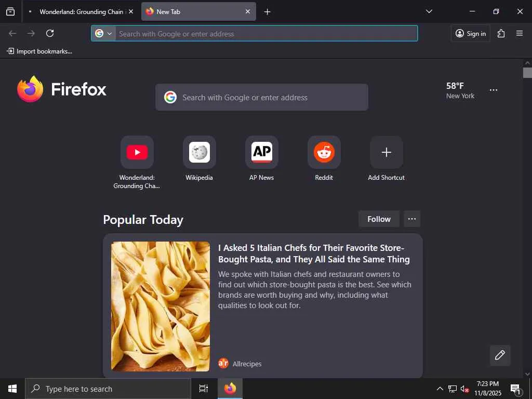532x399 pixels.
Task: Click the Firefox taskbar icon
Action: click(230, 389)
